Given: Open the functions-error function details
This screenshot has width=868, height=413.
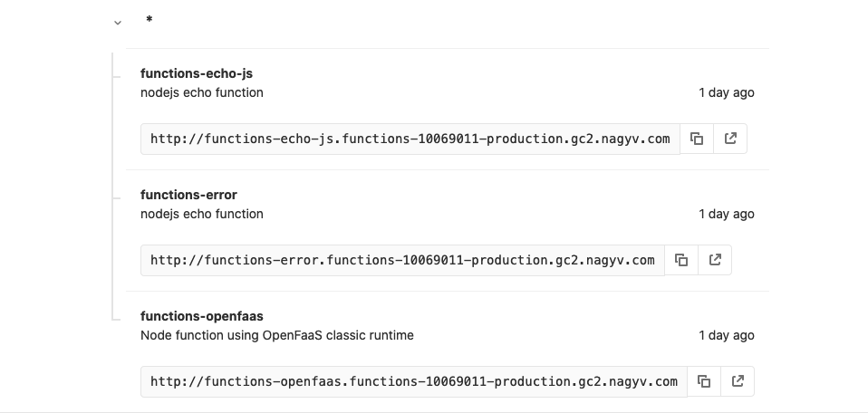Looking at the screenshot, I should (188, 195).
